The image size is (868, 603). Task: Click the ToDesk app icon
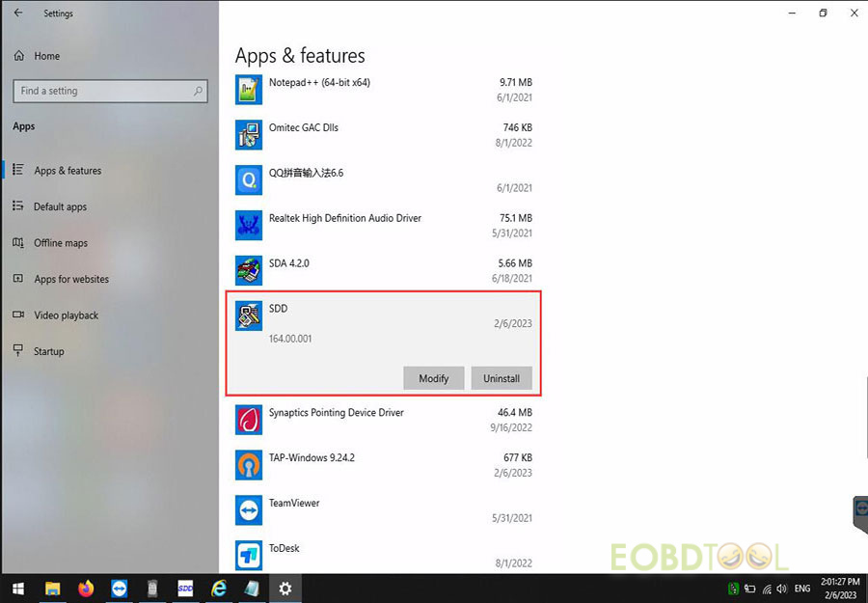coord(249,556)
